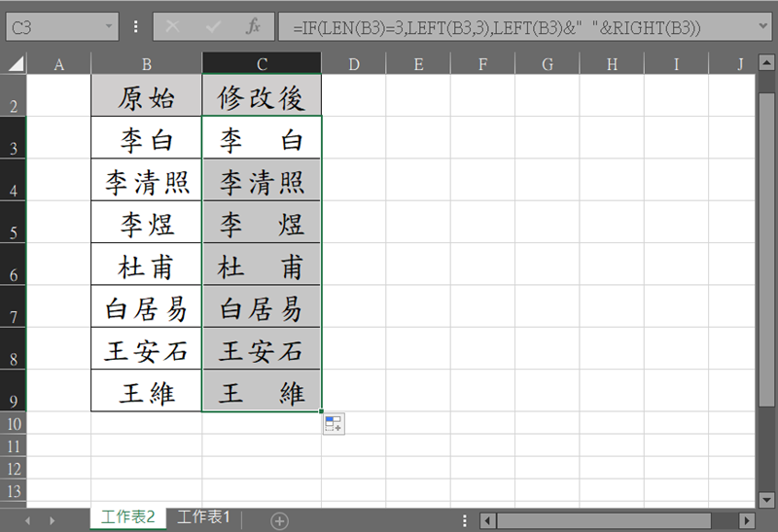Select column A header

click(x=59, y=64)
